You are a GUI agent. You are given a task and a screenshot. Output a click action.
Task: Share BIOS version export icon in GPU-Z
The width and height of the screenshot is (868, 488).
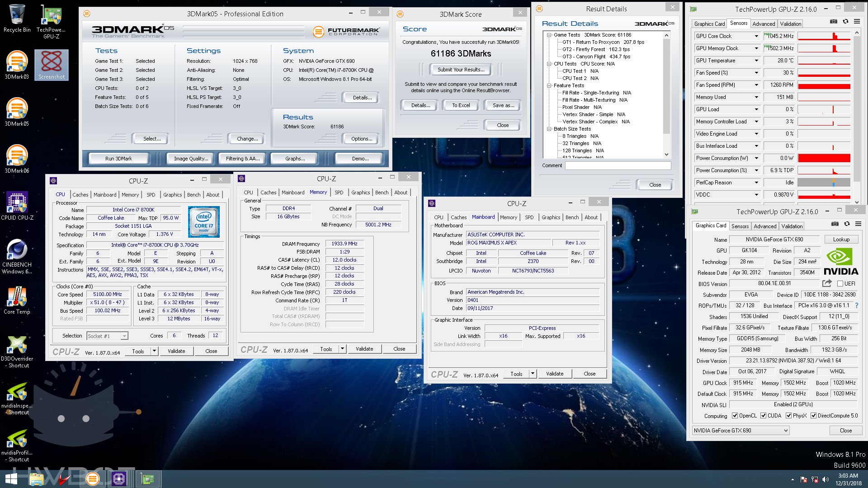coord(827,283)
